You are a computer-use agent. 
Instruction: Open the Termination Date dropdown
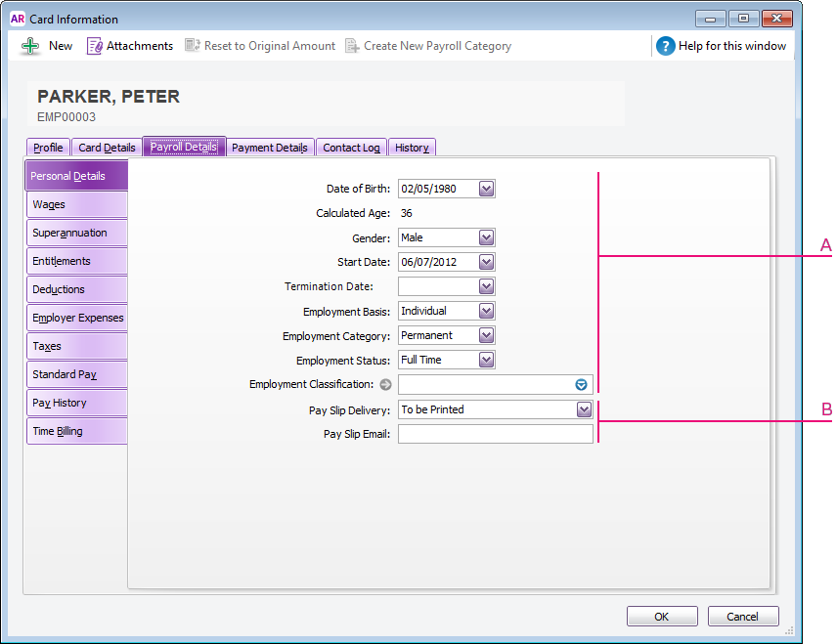[487, 286]
